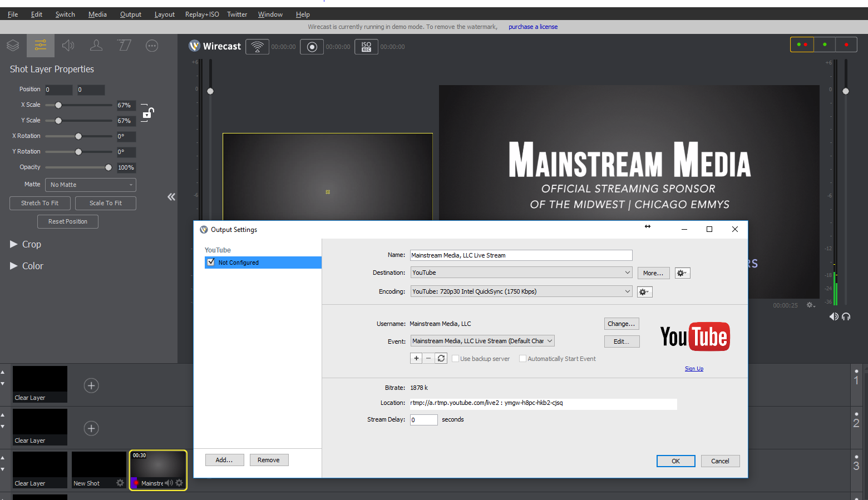Refresh the YouTube event list
This screenshot has width=868, height=500.
click(x=441, y=358)
